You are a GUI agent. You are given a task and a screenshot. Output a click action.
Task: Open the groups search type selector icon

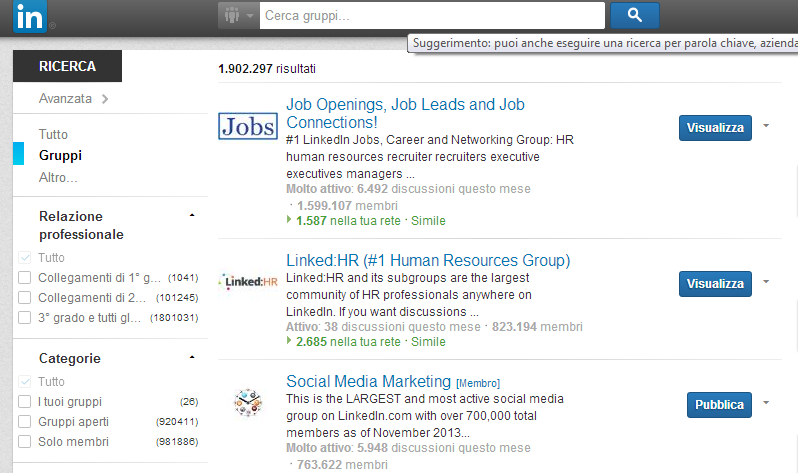pos(237,16)
